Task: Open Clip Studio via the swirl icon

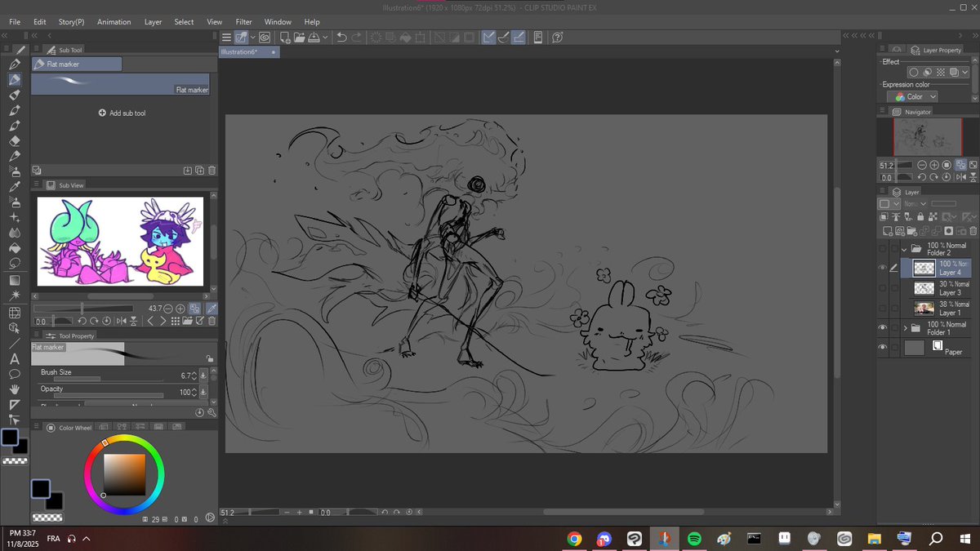Action: [265, 37]
